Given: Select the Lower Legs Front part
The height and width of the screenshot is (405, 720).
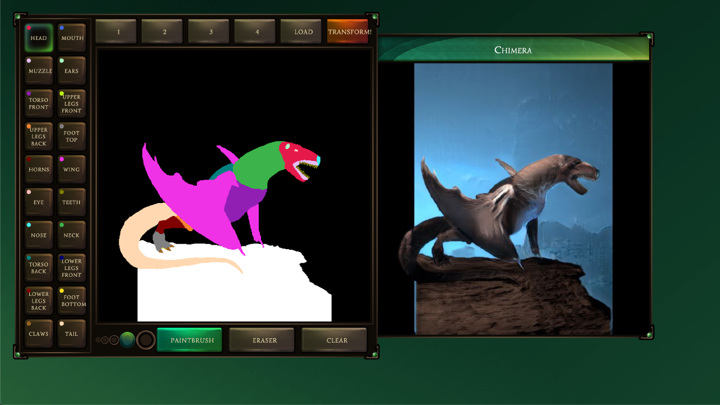Looking at the screenshot, I should tap(72, 268).
